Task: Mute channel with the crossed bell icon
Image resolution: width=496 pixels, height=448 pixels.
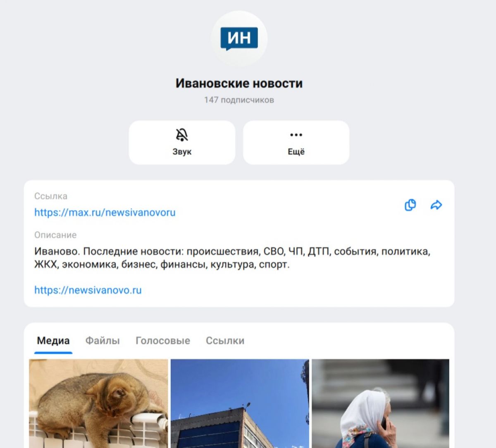Action: click(182, 142)
